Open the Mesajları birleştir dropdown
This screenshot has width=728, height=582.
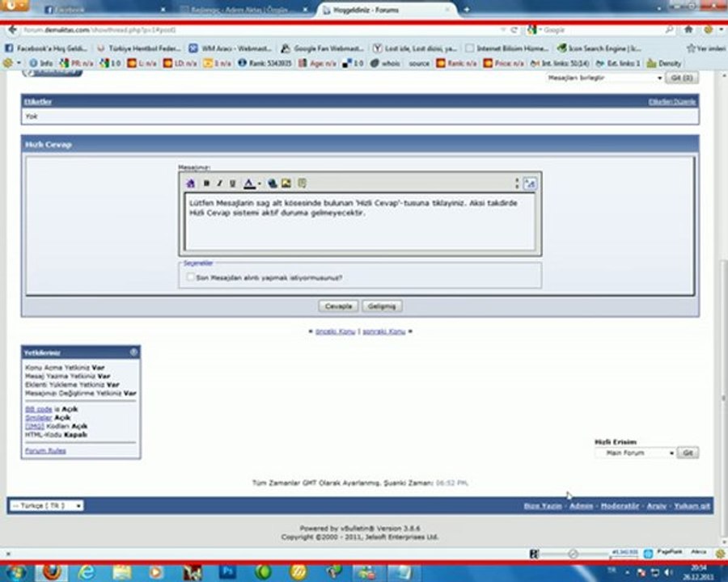tap(604, 78)
